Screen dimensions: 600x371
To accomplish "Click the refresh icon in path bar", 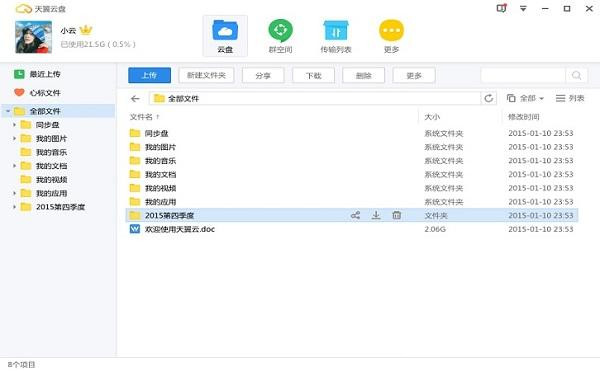I will pyautogui.click(x=489, y=98).
